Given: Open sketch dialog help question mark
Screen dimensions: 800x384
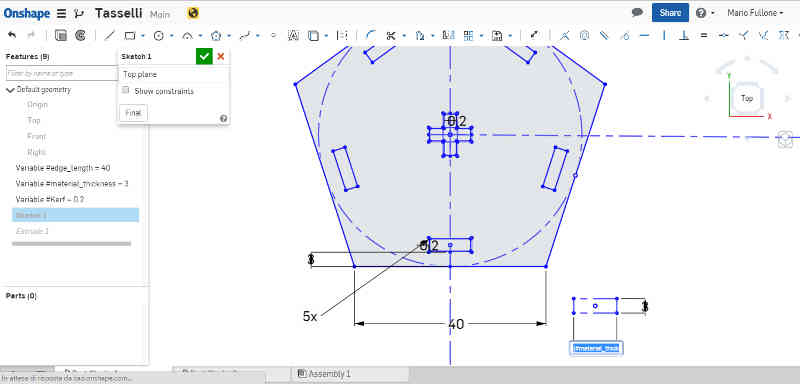Looking at the screenshot, I should [x=223, y=118].
